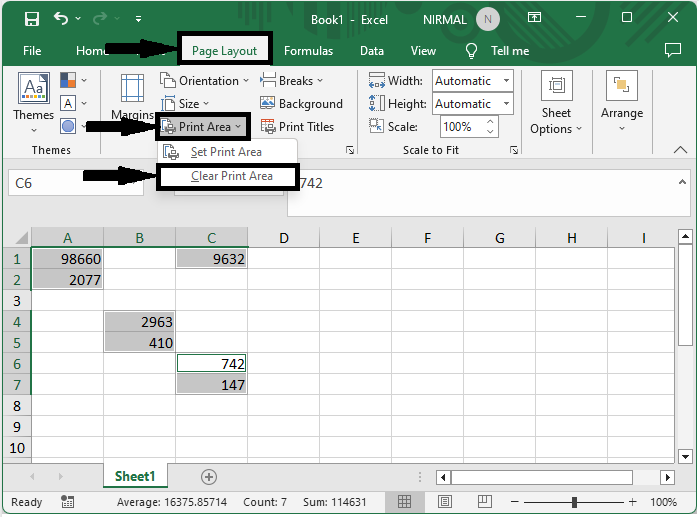Open the Breaks dropdown

(292, 81)
